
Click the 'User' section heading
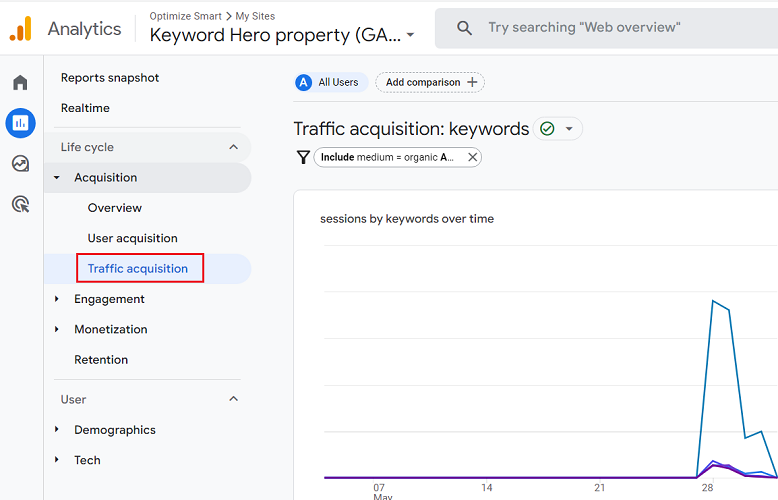(x=73, y=399)
